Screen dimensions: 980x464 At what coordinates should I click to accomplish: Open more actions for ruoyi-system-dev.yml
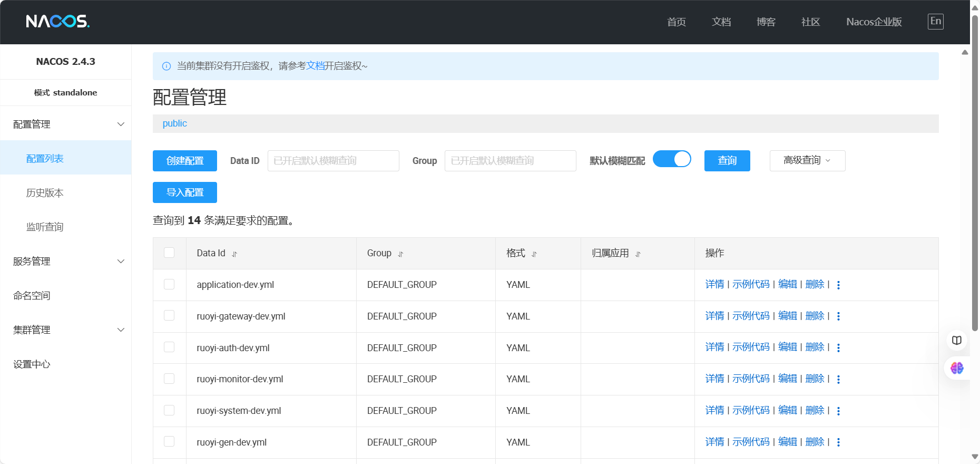tap(838, 411)
